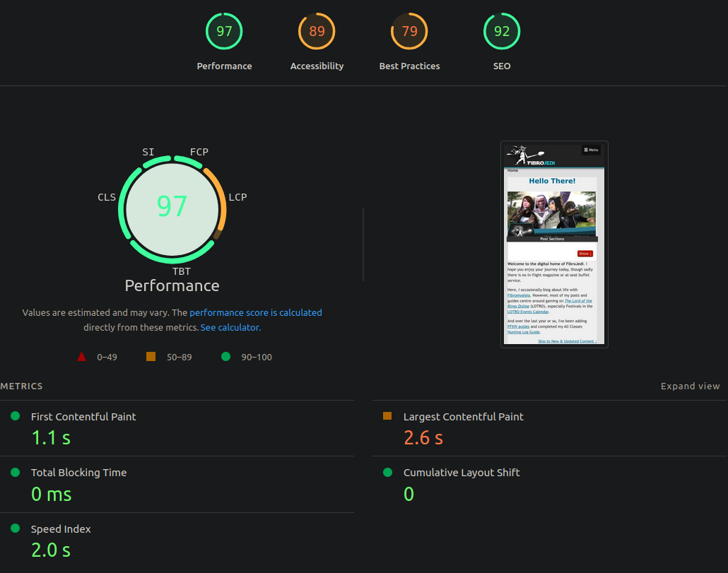Click the large Performance title under the gauge
The width and height of the screenshot is (728, 573).
[172, 286]
